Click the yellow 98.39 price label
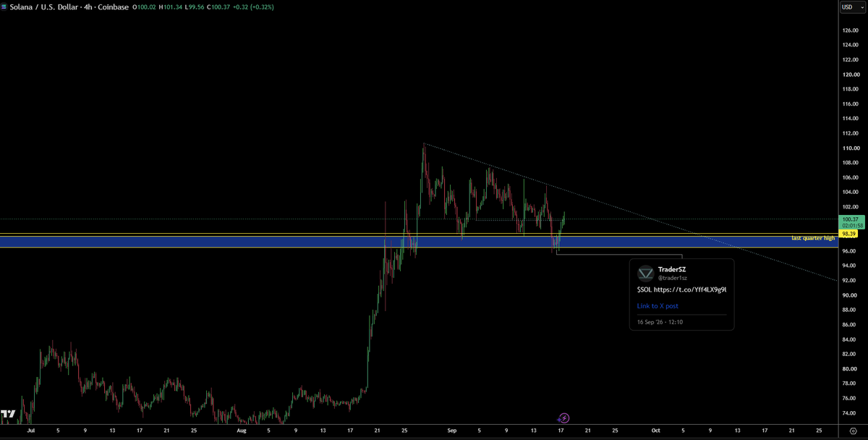 [x=848, y=234]
